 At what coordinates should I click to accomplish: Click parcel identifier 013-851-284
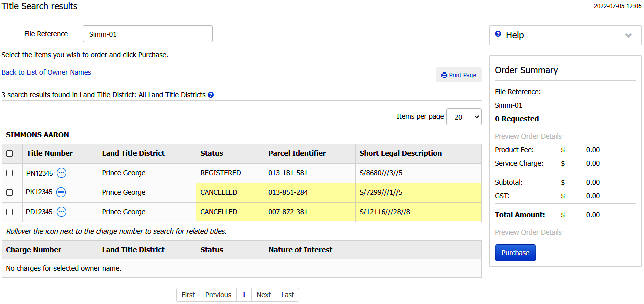point(288,192)
